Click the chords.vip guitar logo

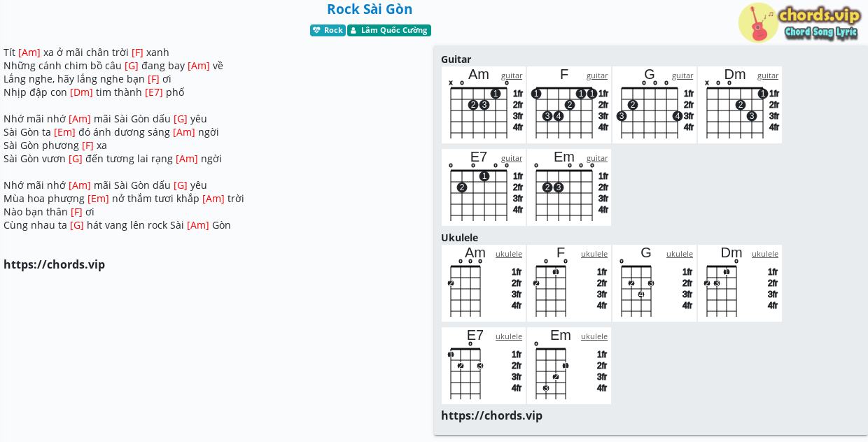[x=799, y=23]
